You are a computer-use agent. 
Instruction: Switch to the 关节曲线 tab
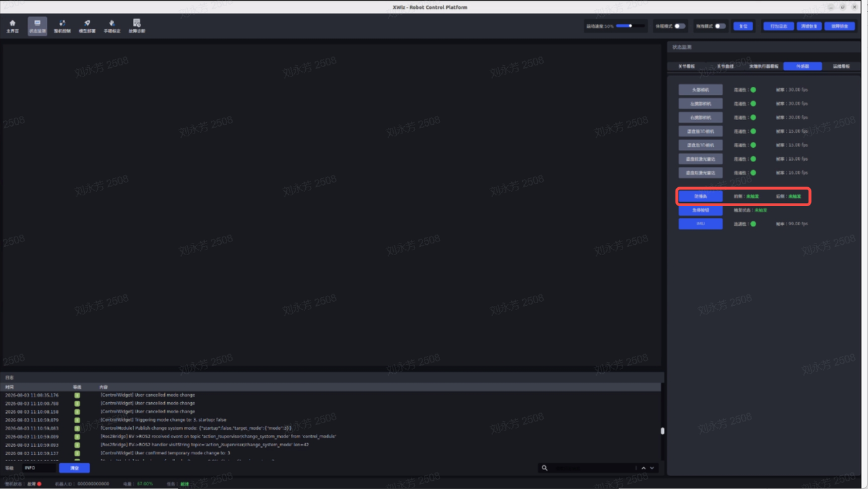pos(725,66)
